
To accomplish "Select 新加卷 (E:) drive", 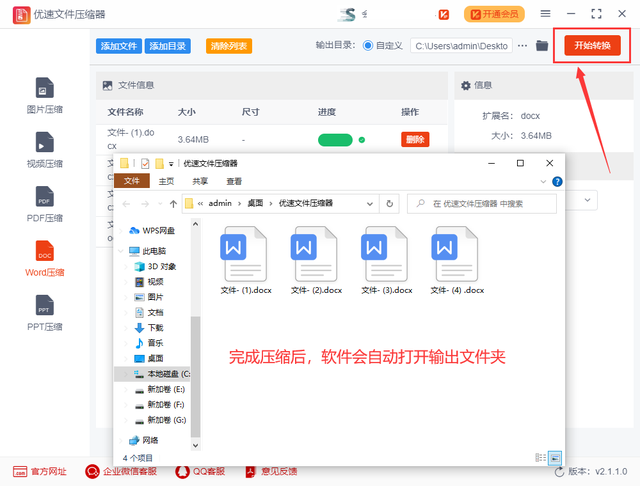I will click(x=160, y=389).
